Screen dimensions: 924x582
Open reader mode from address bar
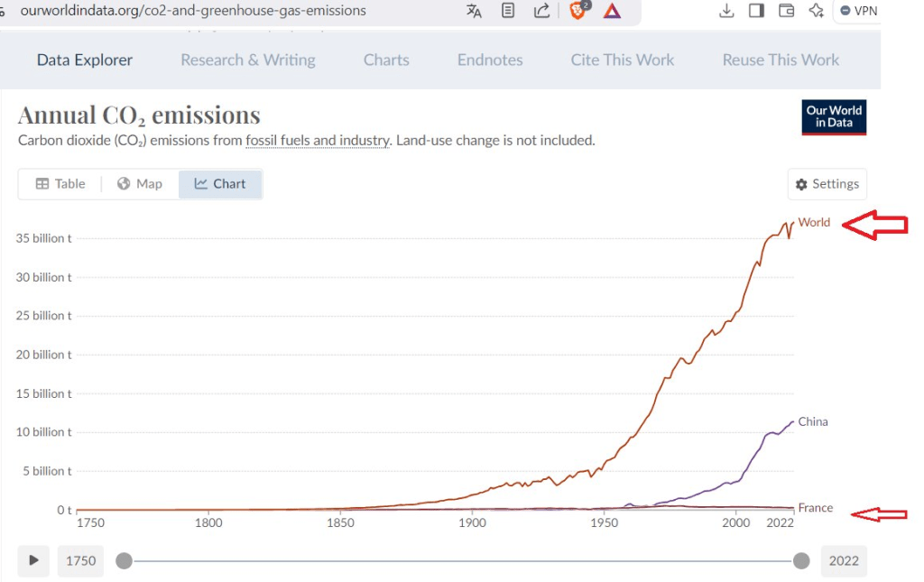point(509,11)
